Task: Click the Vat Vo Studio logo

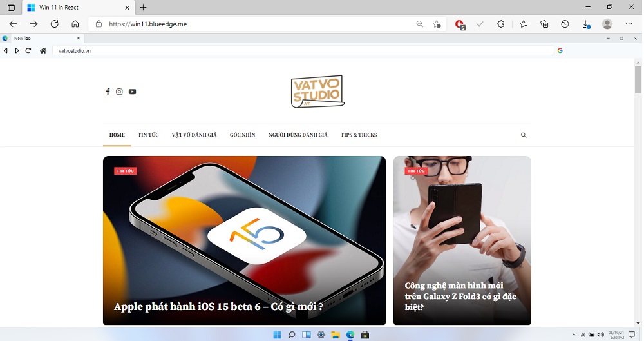Action: (317, 92)
